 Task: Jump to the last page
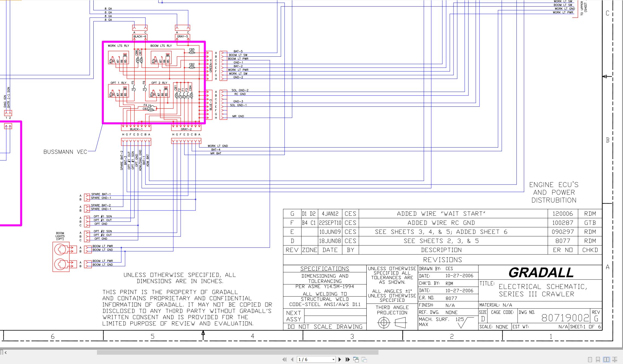point(348,359)
